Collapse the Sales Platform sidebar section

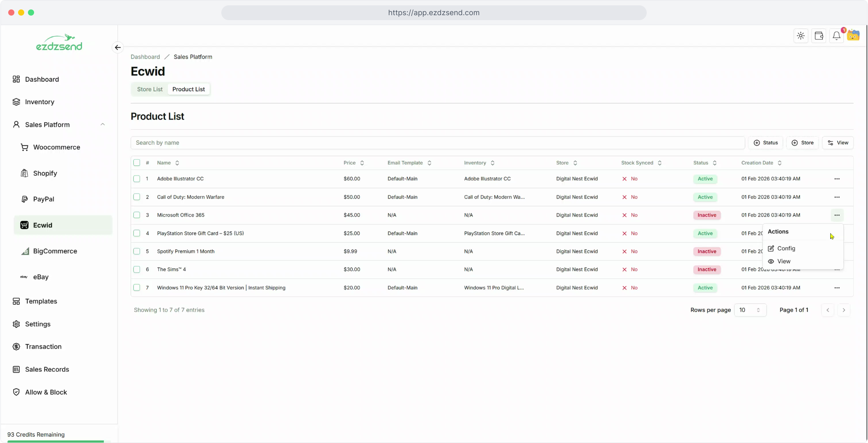tap(103, 125)
